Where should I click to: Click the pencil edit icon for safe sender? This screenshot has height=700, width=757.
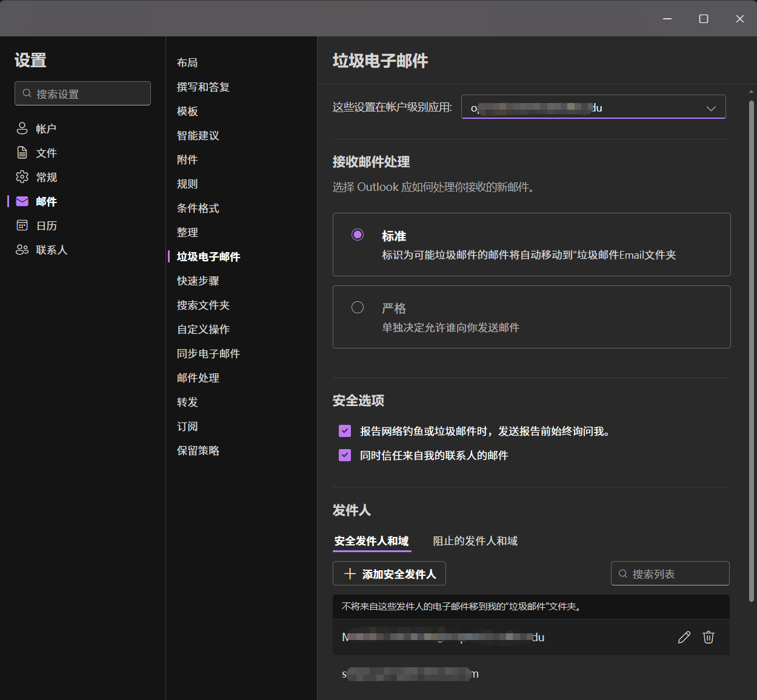684,637
